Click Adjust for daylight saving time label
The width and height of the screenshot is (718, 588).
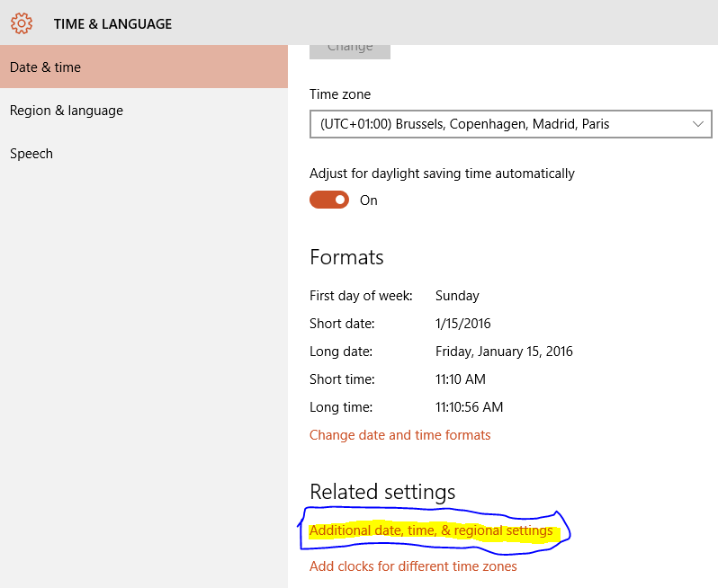442,174
